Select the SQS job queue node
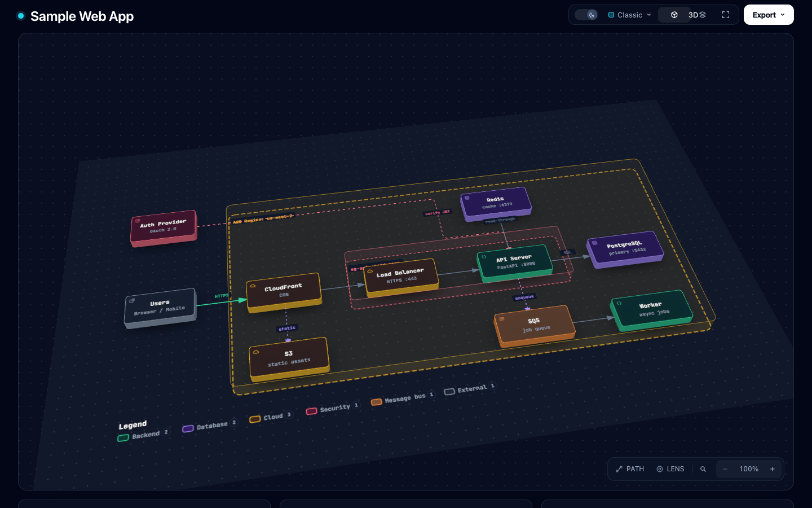This screenshot has width=812, height=508. (x=534, y=326)
